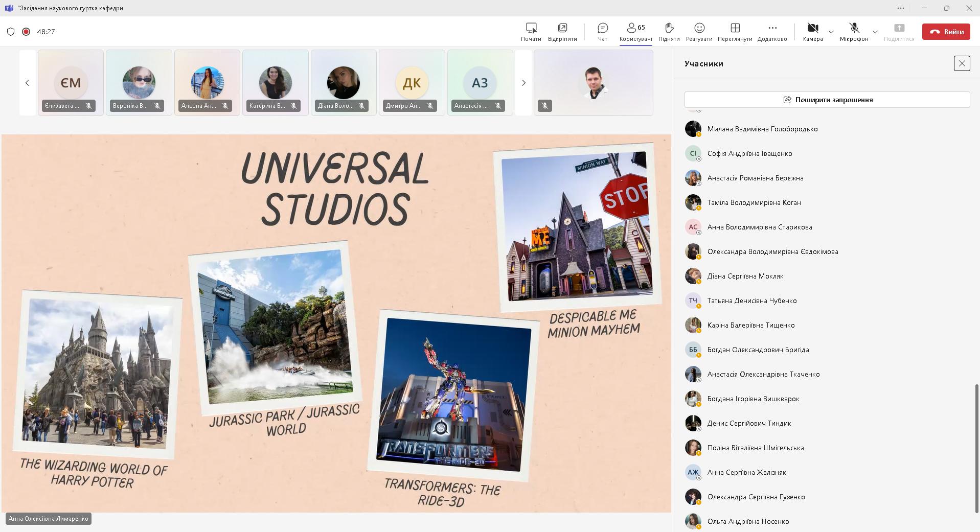This screenshot has height=532, width=980.
Task: Click the ТЧ avatar of Татьяна Чубенко
Action: 693,300
